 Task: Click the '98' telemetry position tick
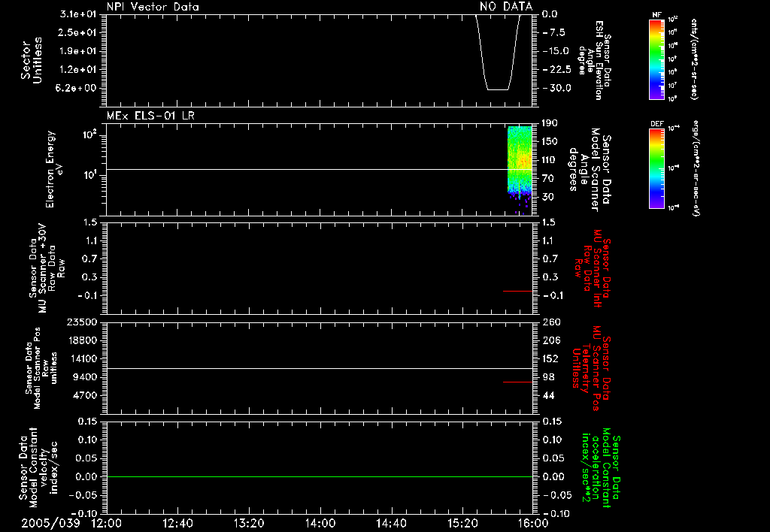(548, 377)
